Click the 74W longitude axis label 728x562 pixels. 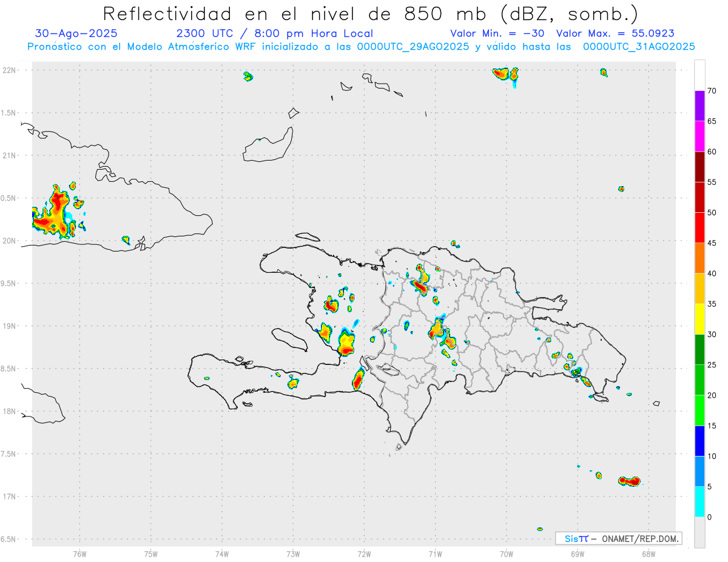click(x=222, y=554)
